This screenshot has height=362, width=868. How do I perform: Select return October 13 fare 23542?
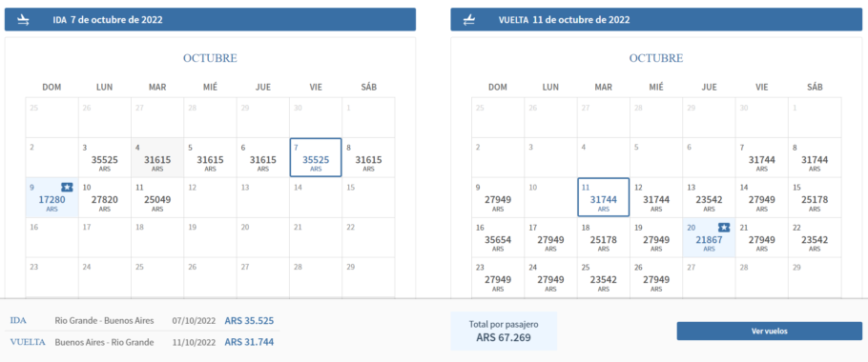click(x=709, y=198)
